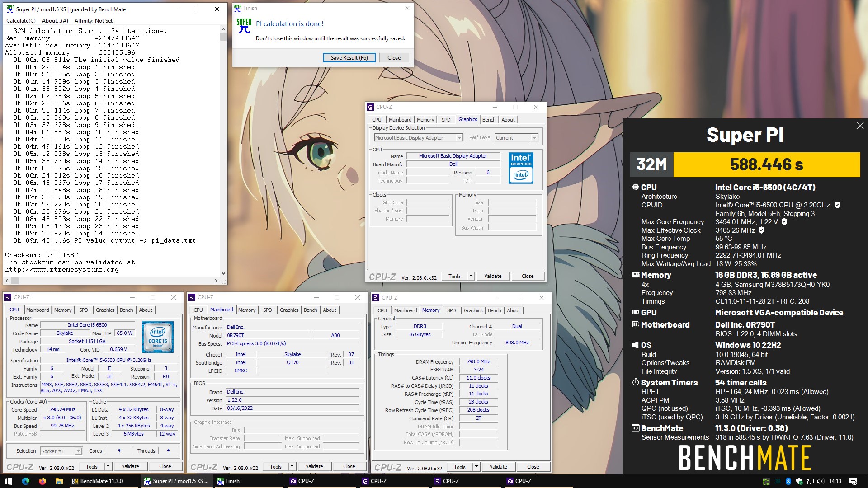This screenshot has width=868, height=488.
Task: Click the temperature 38 tray icon
Action: click(x=778, y=481)
